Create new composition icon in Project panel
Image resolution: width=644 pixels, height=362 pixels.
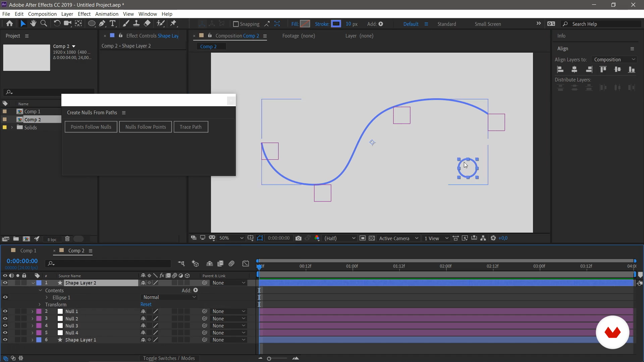tap(26, 239)
